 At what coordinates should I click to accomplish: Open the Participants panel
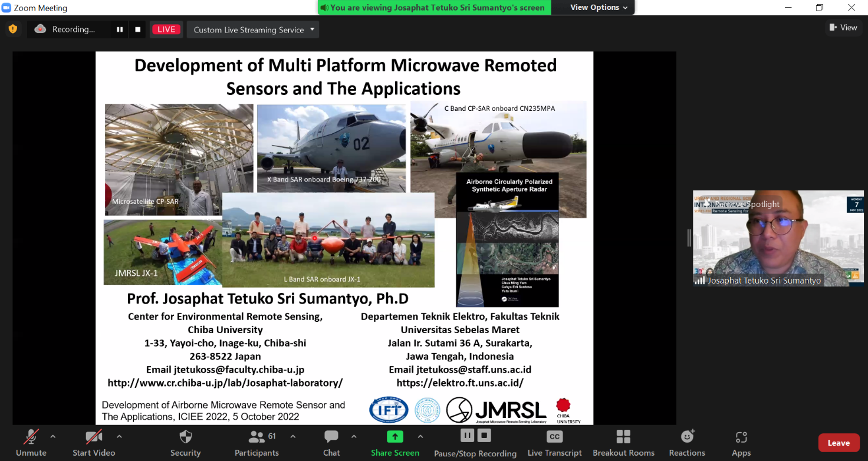257,443
